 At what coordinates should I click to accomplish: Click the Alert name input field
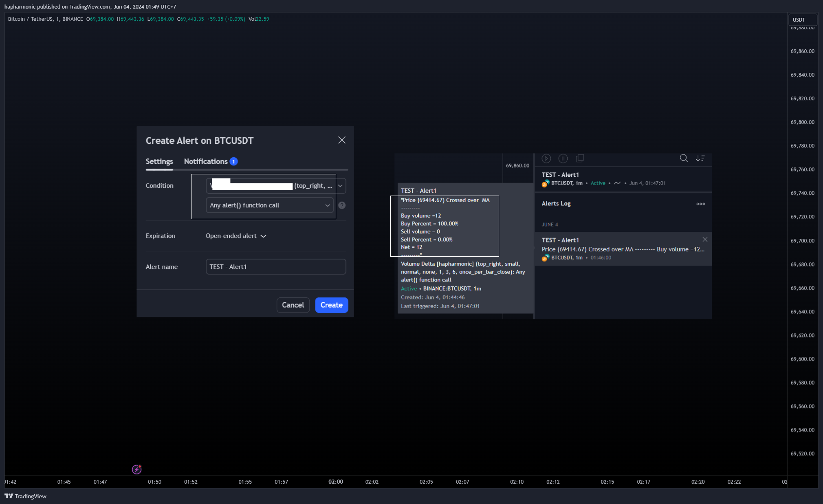pyautogui.click(x=275, y=267)
